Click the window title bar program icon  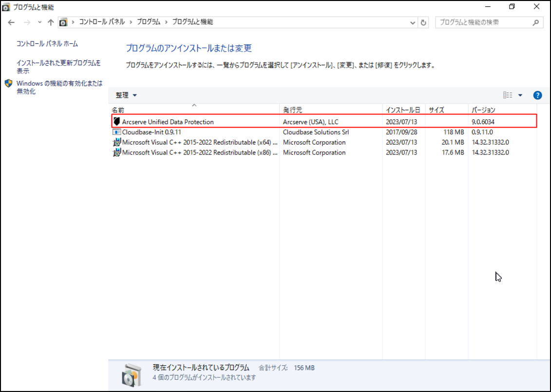click(x=6, y=7)
